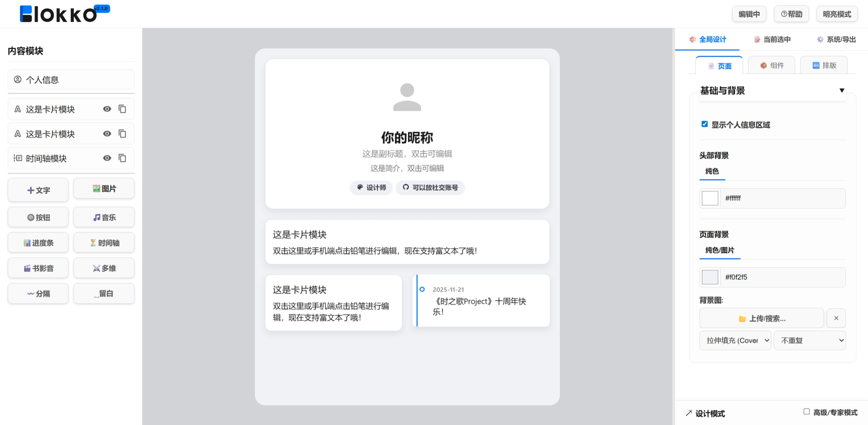Open the 系统/导出 tab
The width and height of the screenshot is (868, 425).
836,39
